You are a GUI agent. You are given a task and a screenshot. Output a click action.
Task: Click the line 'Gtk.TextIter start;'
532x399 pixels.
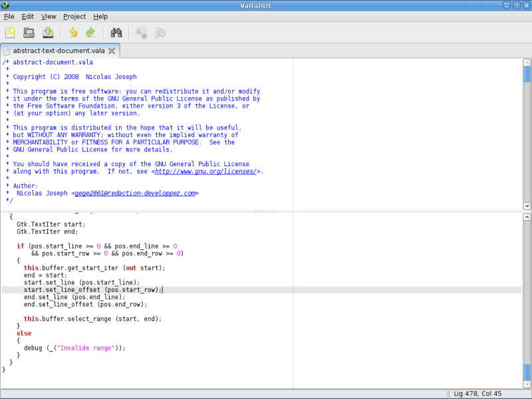click(x=51, y=224)
